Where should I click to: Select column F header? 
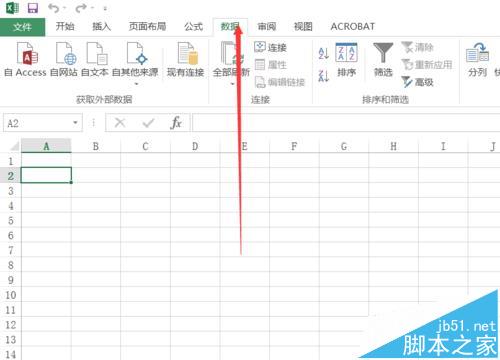pos(294,146)
